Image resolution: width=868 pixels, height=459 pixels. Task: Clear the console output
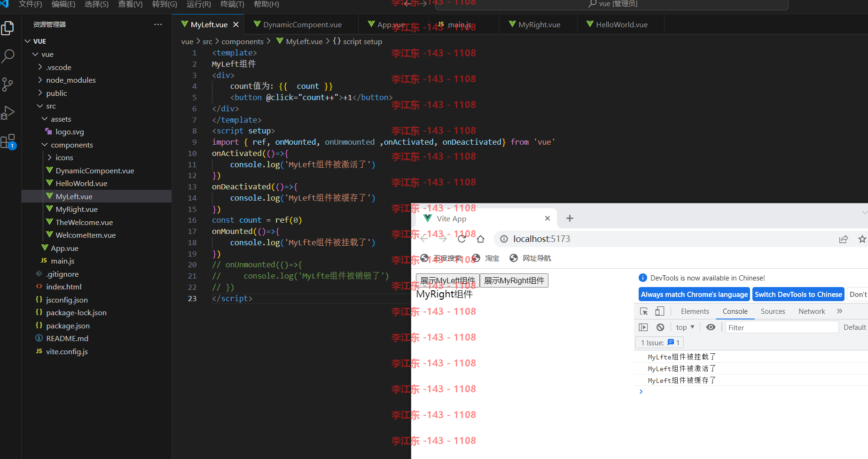pos(660,327)
